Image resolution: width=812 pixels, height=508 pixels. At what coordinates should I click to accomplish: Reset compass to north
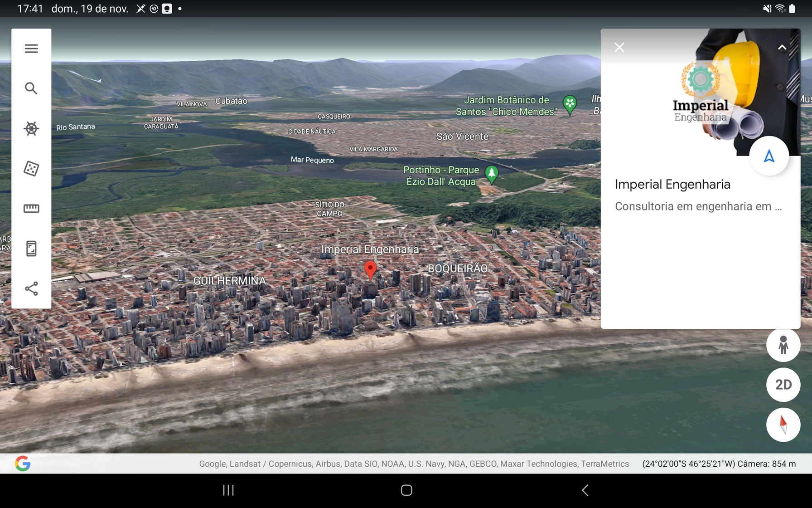[783, 425]
